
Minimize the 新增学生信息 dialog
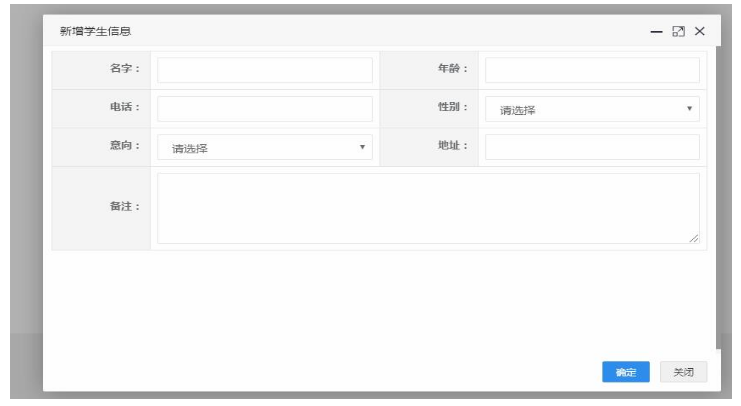click(656, 32)
